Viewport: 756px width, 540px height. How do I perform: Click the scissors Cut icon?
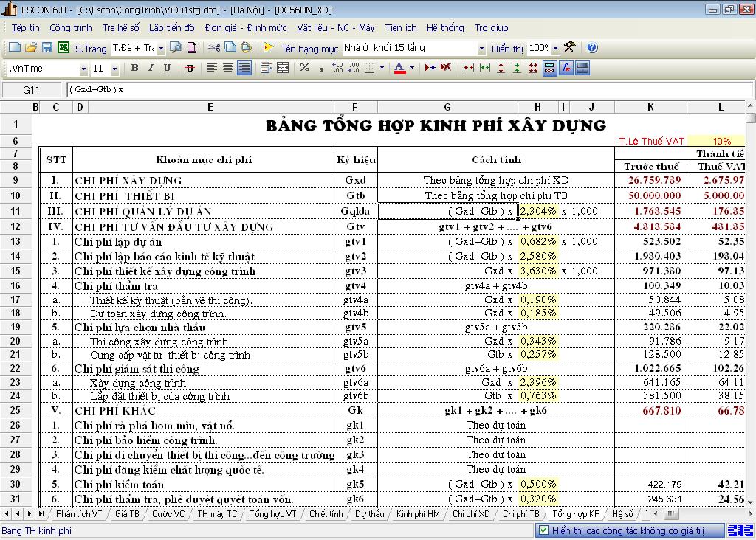coord(214,48)
